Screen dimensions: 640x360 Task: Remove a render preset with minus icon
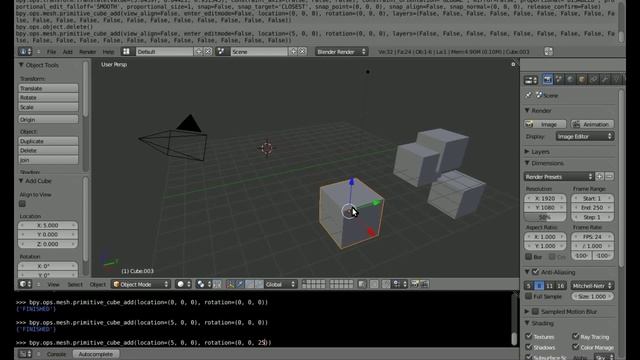coord(609,176)
